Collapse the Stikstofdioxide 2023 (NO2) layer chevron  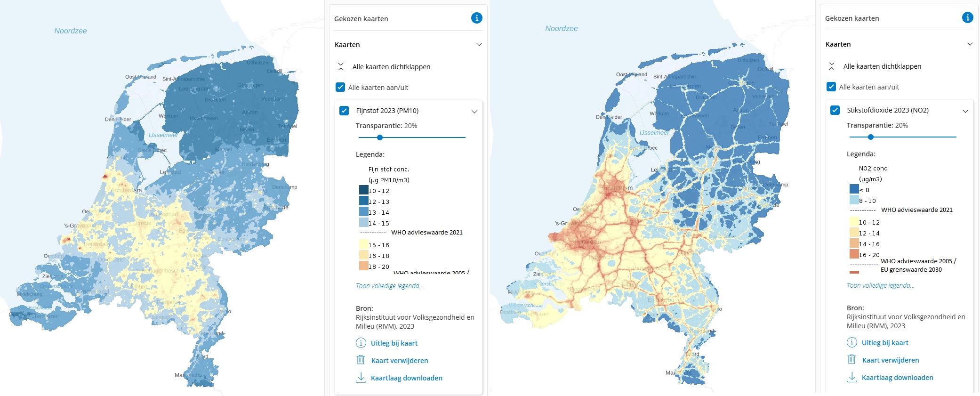(965, 111)
